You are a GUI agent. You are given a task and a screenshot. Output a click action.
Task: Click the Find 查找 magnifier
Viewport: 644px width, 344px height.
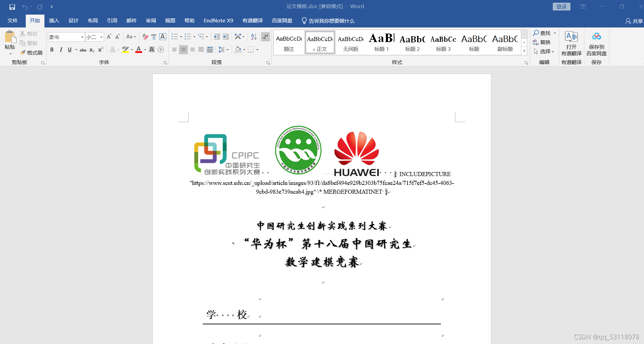(x=542, y=33)
